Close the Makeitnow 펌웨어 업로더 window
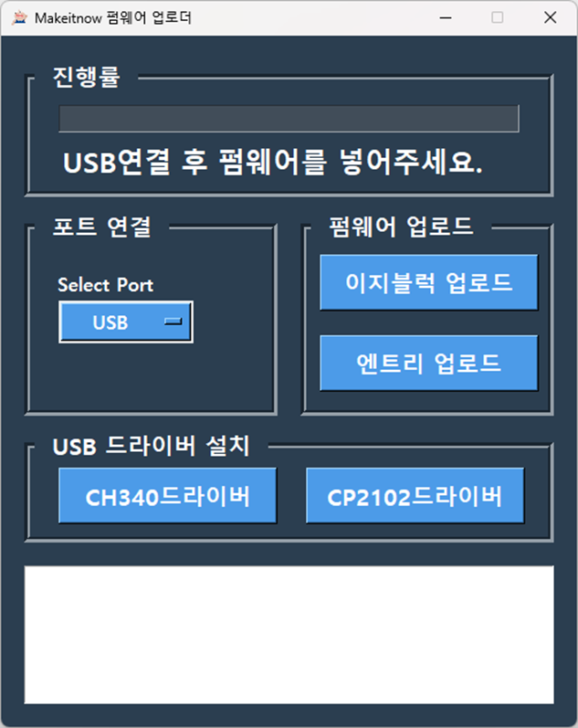 point(550,17)
